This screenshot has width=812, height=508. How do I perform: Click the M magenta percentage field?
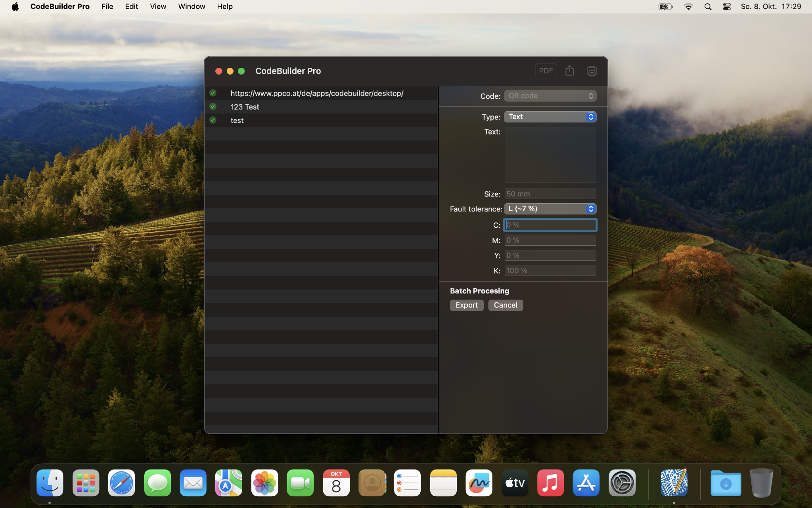coord(550,240)
